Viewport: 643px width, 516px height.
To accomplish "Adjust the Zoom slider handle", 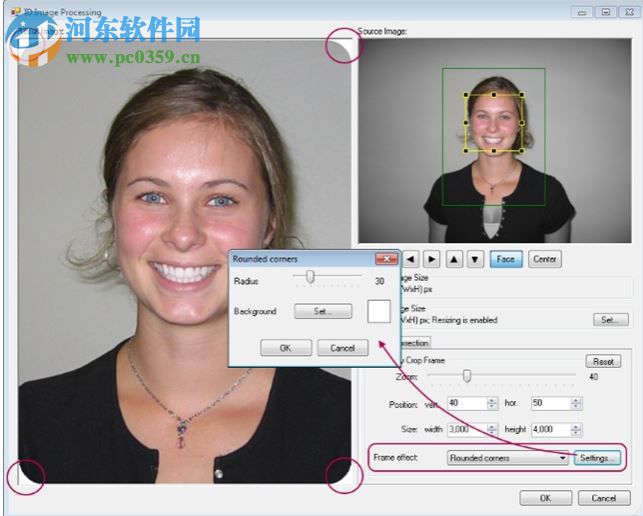I will [x=467, y=375].
